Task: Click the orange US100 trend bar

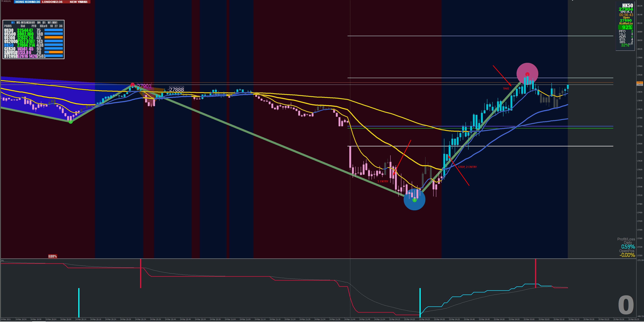Action: [x=54, y=37]
